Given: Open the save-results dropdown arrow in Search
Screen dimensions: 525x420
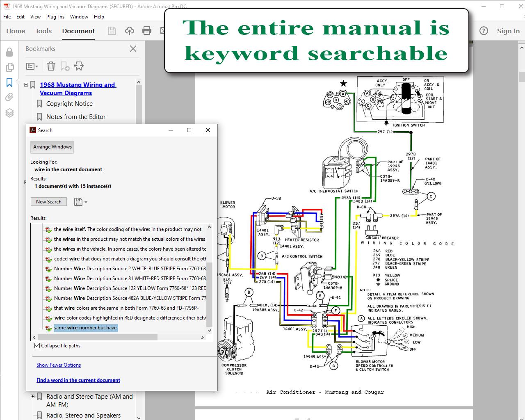Looking at the screenshot, I should click(85, 202).
